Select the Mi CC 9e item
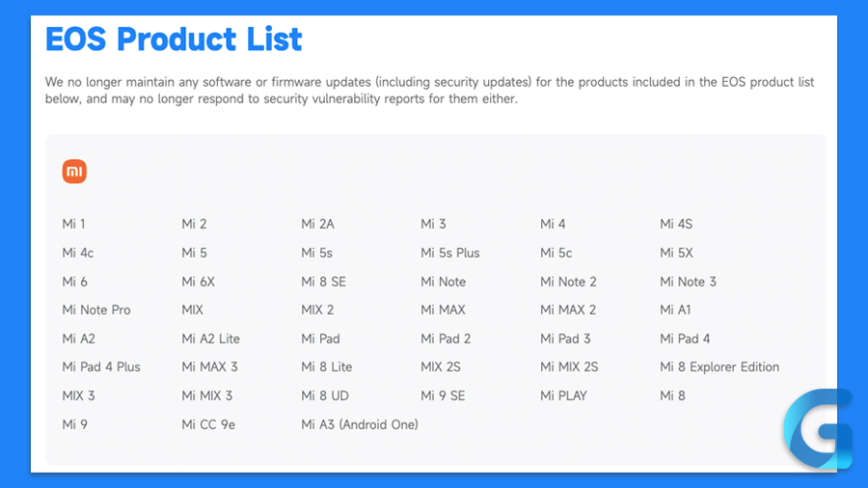The width and height of the screenshot is (868, 488). [x=208, y=424]
